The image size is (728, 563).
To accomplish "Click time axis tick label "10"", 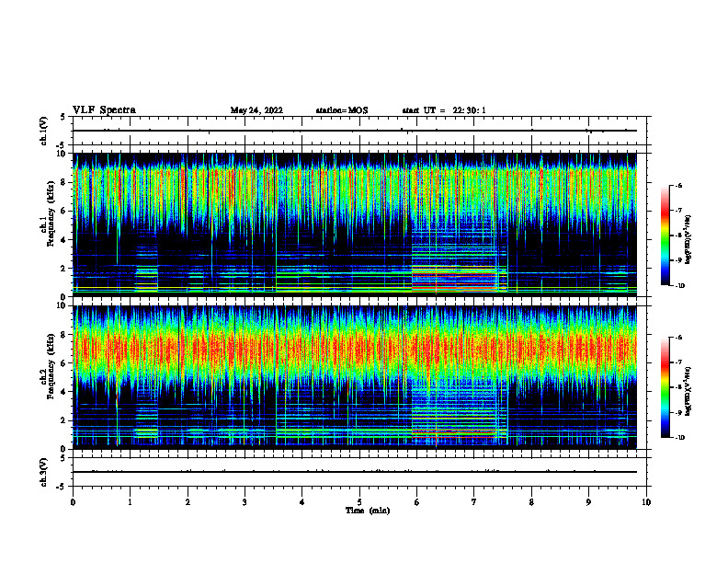I will (x=646, y=502).
